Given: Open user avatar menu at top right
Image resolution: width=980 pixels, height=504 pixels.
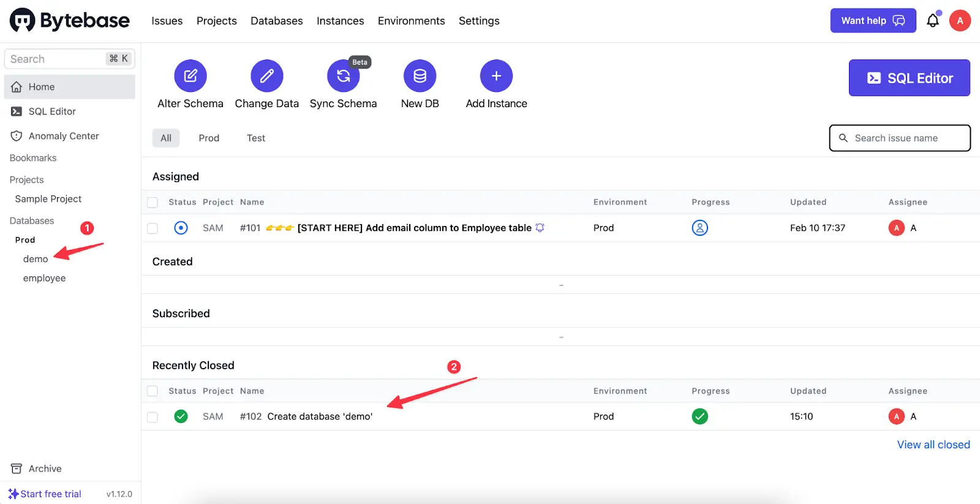Looking at the screenshot, I should coord(960,20).
